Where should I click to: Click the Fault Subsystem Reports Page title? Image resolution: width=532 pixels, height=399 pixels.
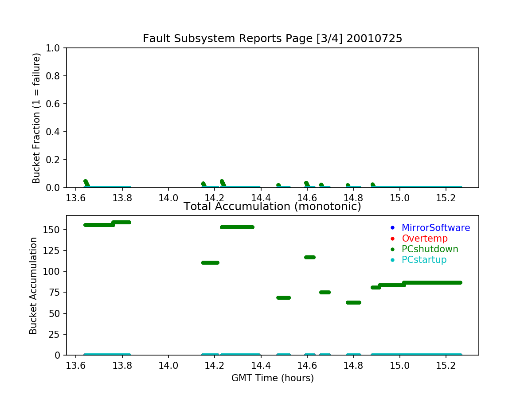click(272, 39)
